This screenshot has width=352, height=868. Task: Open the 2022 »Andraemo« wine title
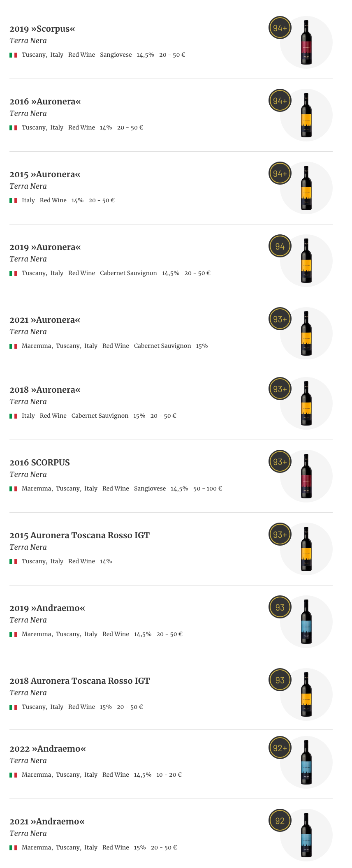pos(48,749)
